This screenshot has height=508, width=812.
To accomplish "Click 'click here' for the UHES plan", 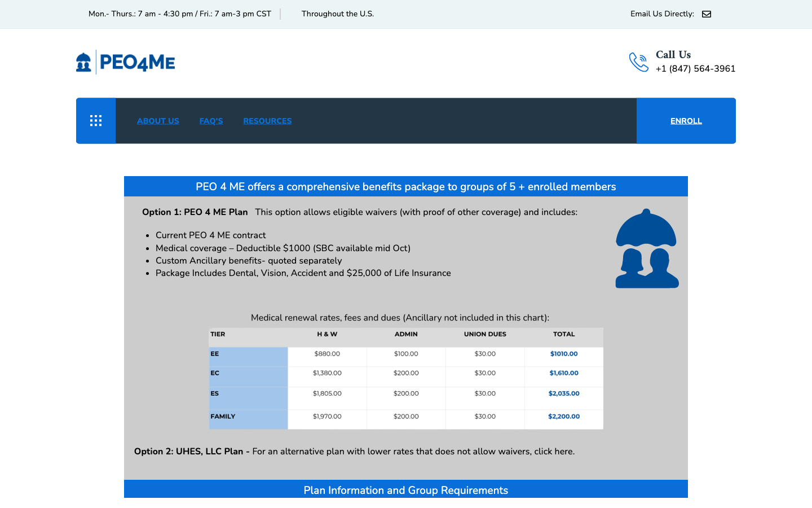I will tap(553, 452).
